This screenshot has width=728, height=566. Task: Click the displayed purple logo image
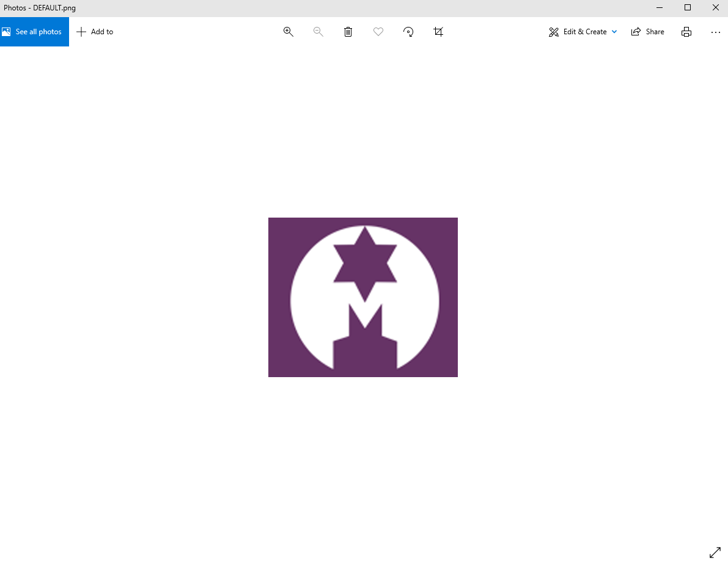click(362, 297)
